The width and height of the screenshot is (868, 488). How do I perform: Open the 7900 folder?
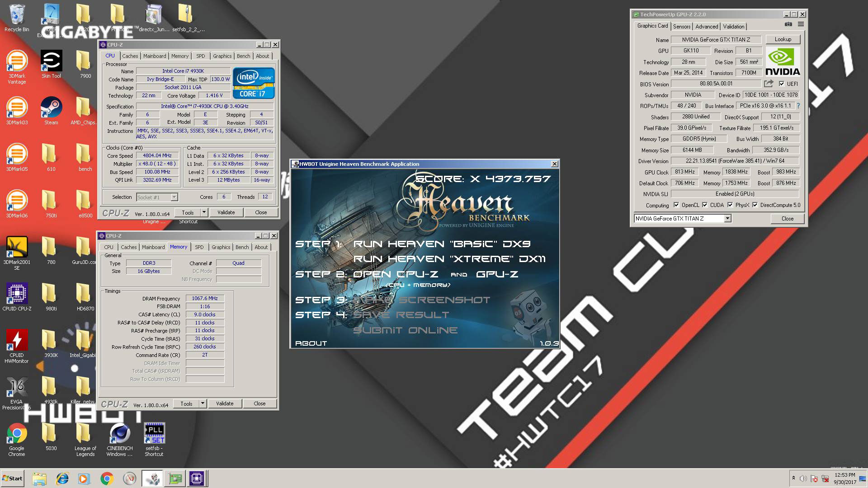coord(85,64)
